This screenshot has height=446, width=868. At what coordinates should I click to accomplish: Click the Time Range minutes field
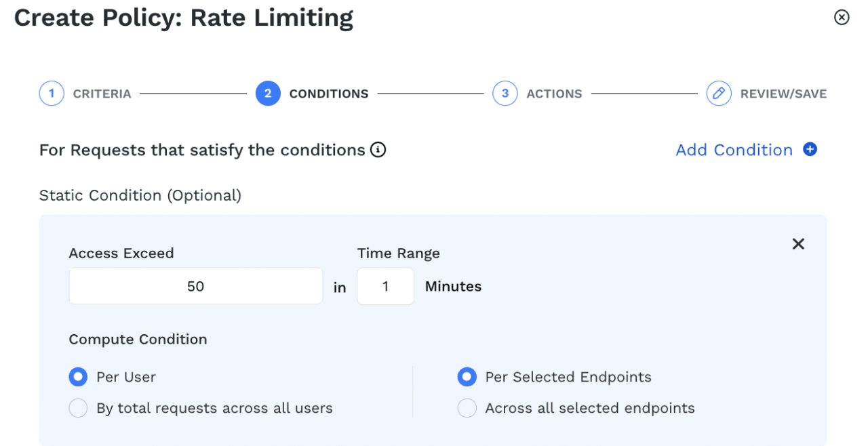[385, 285]
